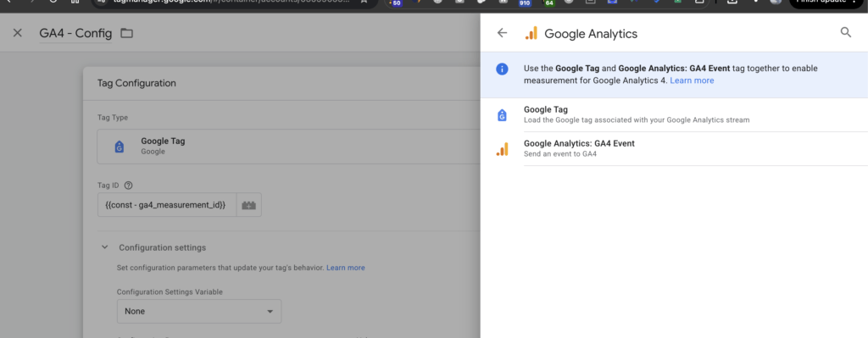The height and width of the screenshot is (338, 868).
Task: Select the Google Tag tag type
Action: pos(674,114)
